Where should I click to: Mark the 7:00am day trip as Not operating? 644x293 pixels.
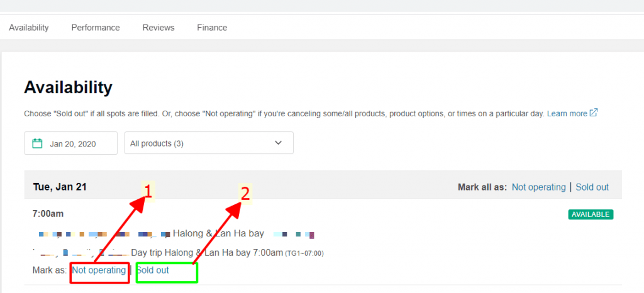click(x=99, y=270)
